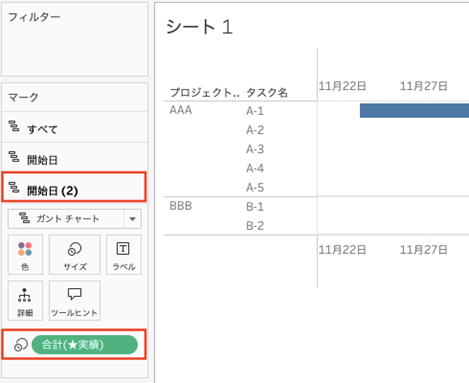The image size is (469, 383).
Task: Switch to the 開始日 (2) marks tab
Action: (74, 187)
